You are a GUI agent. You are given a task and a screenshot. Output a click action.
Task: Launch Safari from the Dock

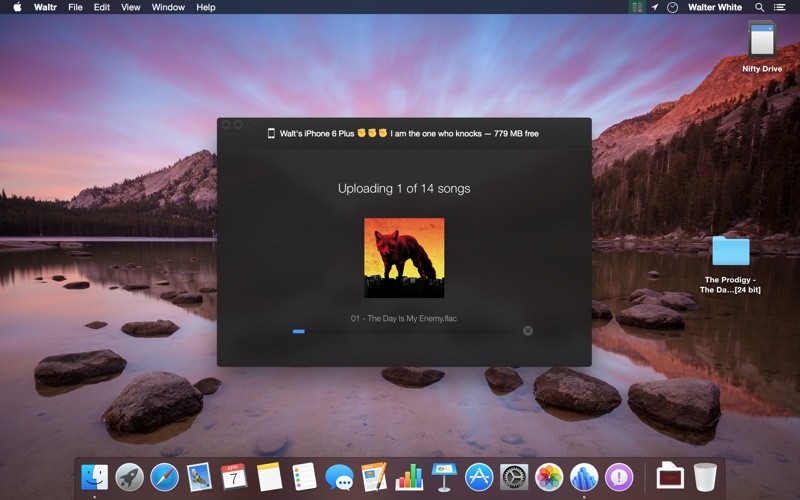[164, 478]
